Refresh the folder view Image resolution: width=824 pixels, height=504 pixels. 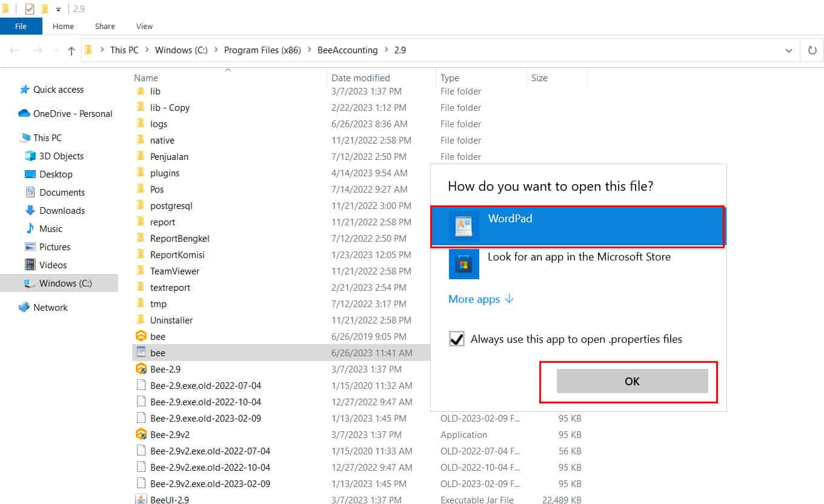coord(812,50)
